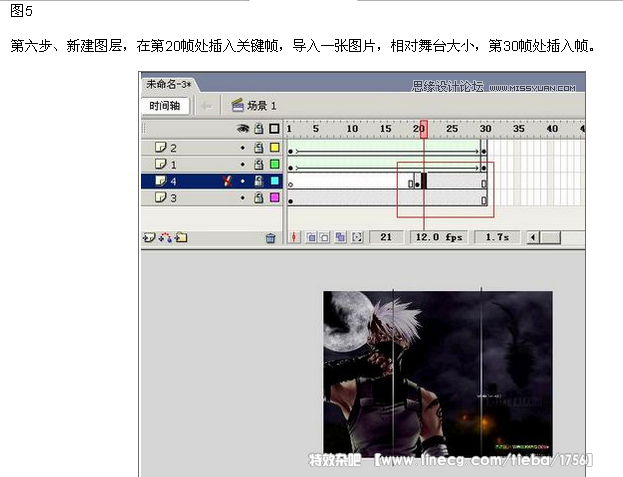Viewport: 623px width, 477px height.
Task: Toggle visibility dot of layer 2
Action: tap(243, 148)
